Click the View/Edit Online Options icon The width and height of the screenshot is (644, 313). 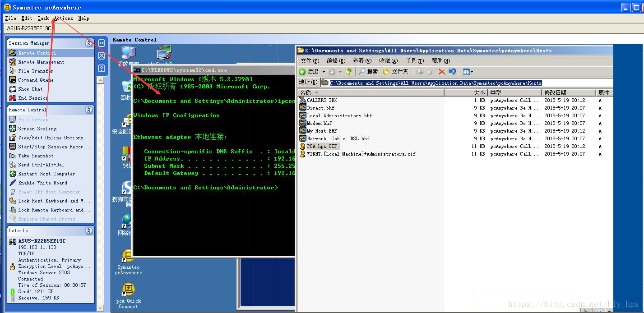tap(13, 138)
